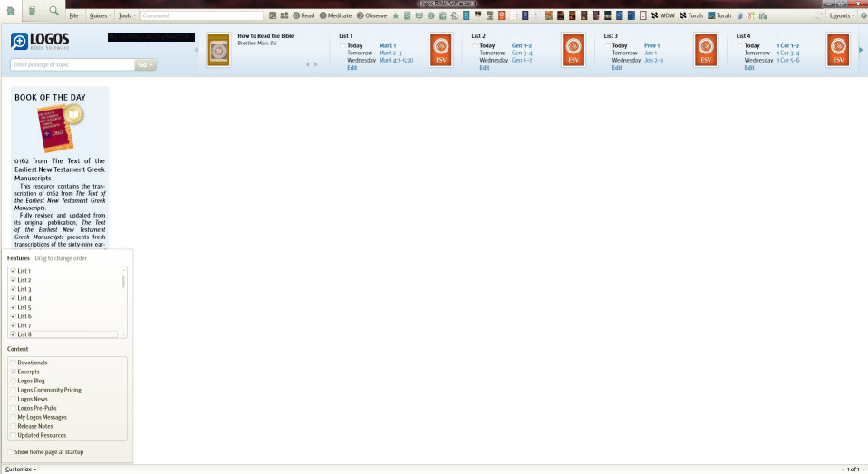Show next book with small right arrow
The image size is (868, 474).
(316, 64)
